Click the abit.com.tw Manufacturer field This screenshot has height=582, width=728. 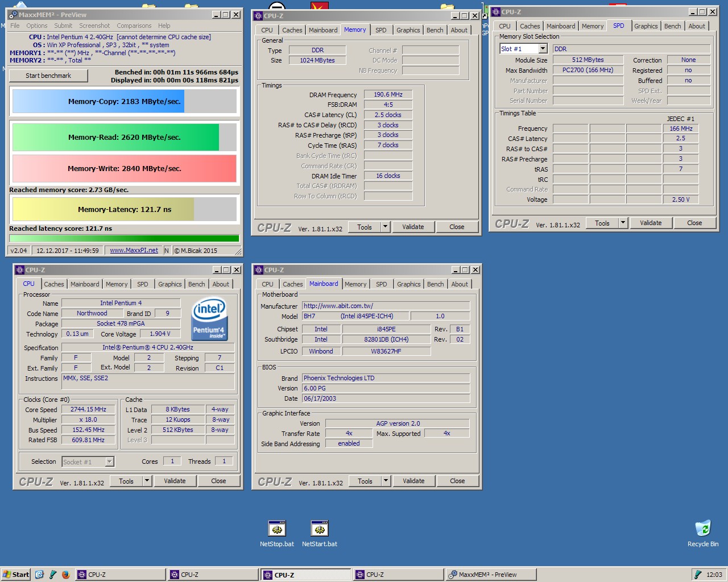click(386, 306)
